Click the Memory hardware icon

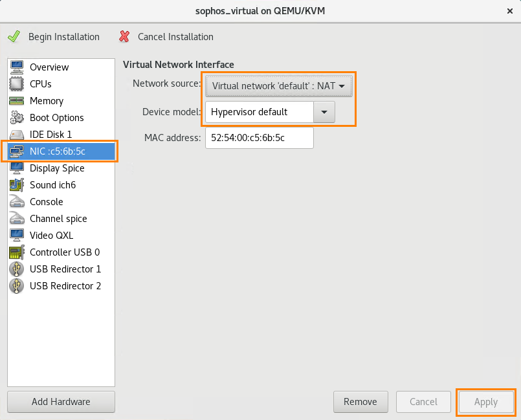[17, 100]
